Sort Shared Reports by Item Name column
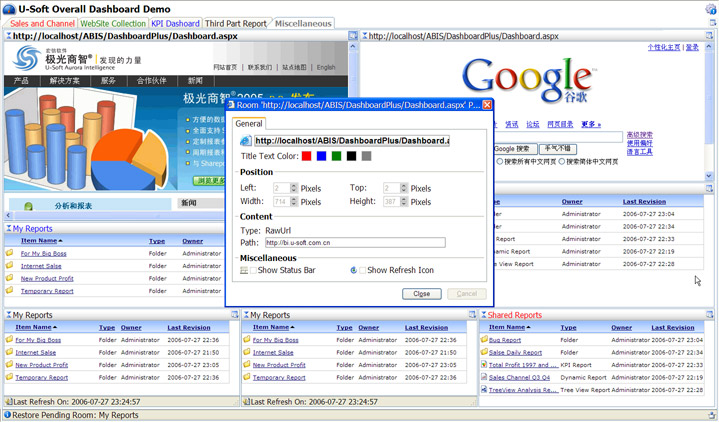This screenshot has width=719, height=422. pos(507,327)
